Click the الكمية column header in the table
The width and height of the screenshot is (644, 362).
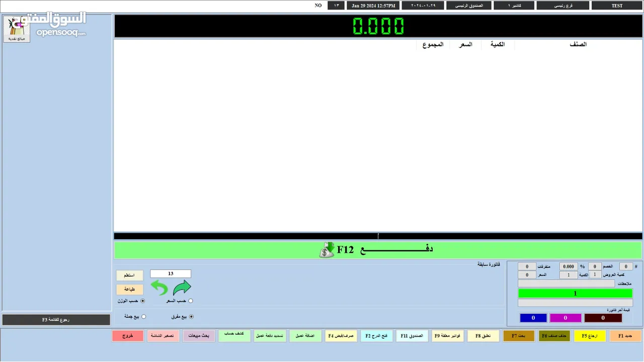click(498, 44)
